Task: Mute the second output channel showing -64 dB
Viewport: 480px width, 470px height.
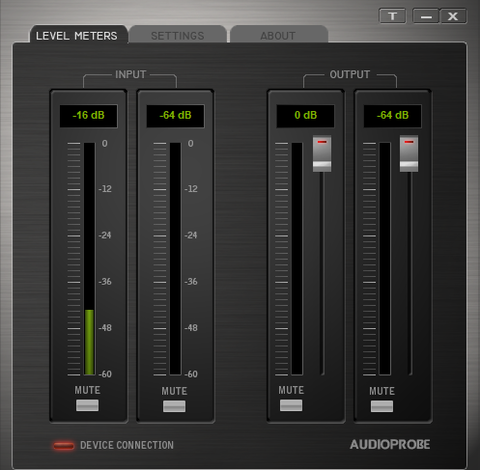Action: (382, 406)
